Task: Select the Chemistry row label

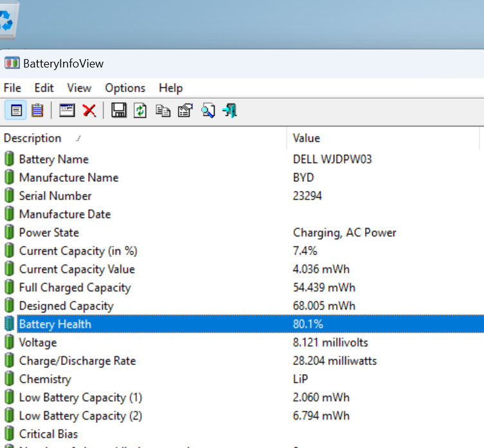Action: click(45, 379)
